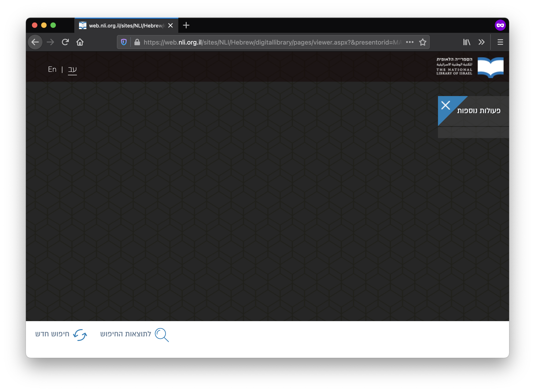Switch to the web.nli.org.il tab

point(124,25)
